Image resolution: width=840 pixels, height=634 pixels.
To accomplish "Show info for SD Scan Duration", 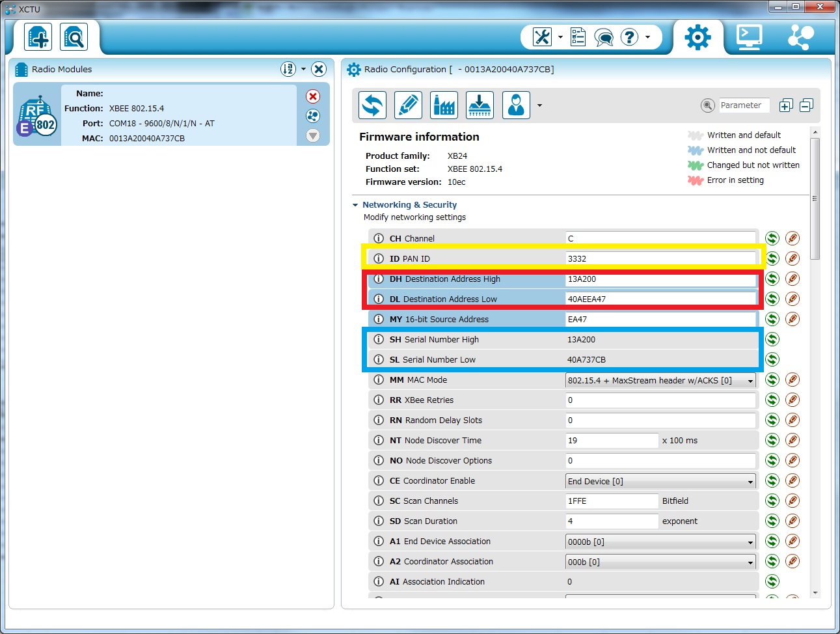I will (x=379, y=521).
